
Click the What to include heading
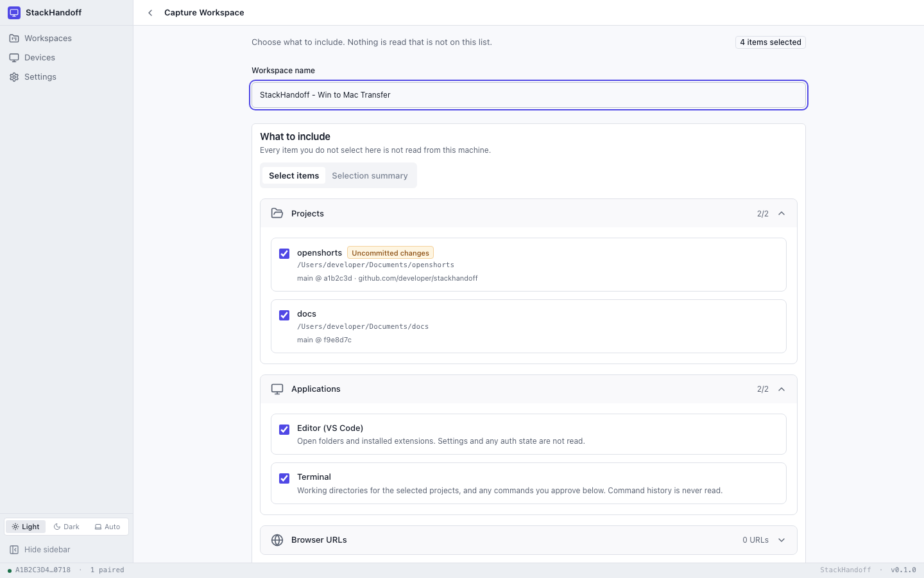pyautogui.click(x=295, y=137)
